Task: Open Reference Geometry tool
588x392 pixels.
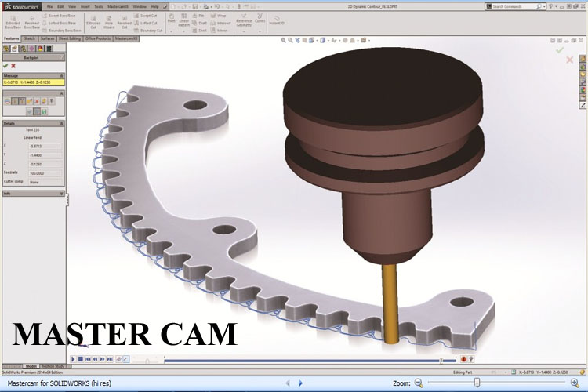Action: pos(244,20)
